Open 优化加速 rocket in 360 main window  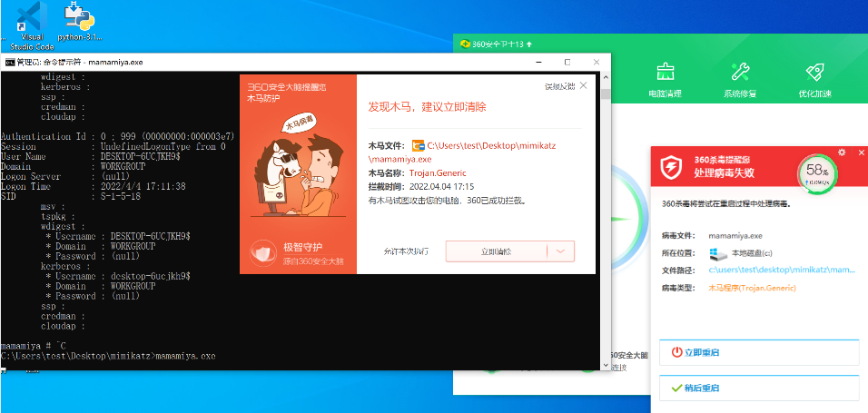[814, 80]
